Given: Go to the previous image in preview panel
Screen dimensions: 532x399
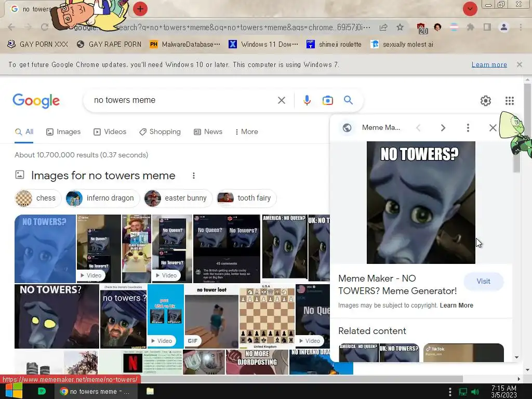Looking at the screenshot, I should [418, 128].
